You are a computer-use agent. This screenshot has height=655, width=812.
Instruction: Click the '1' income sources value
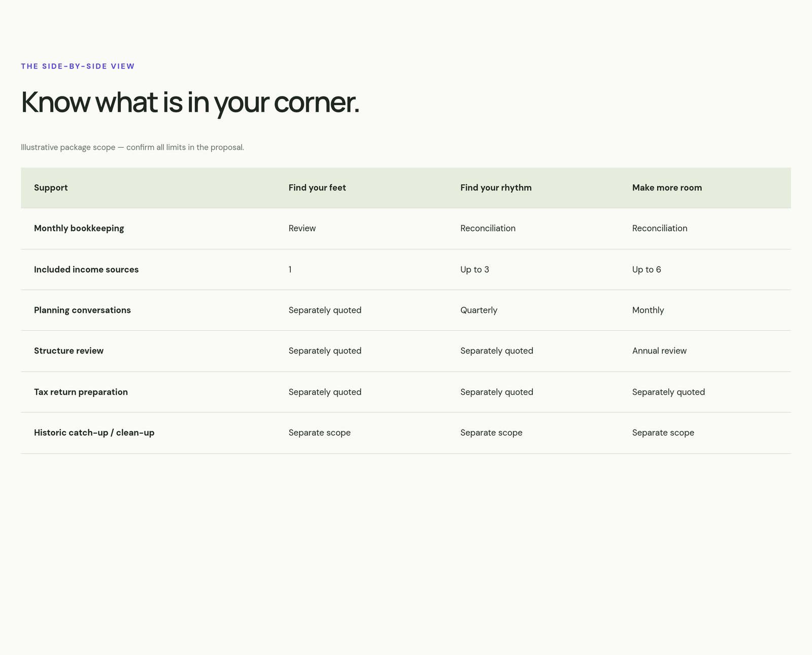click(290, 270)
